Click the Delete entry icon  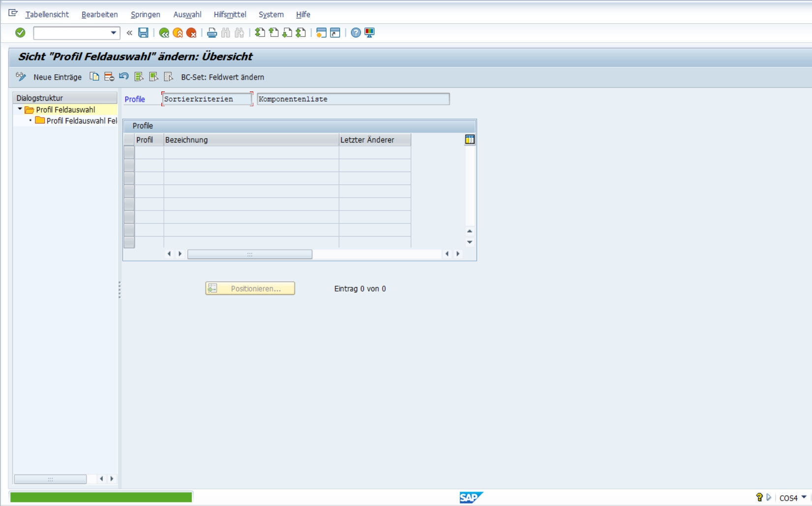coord(109,77)
